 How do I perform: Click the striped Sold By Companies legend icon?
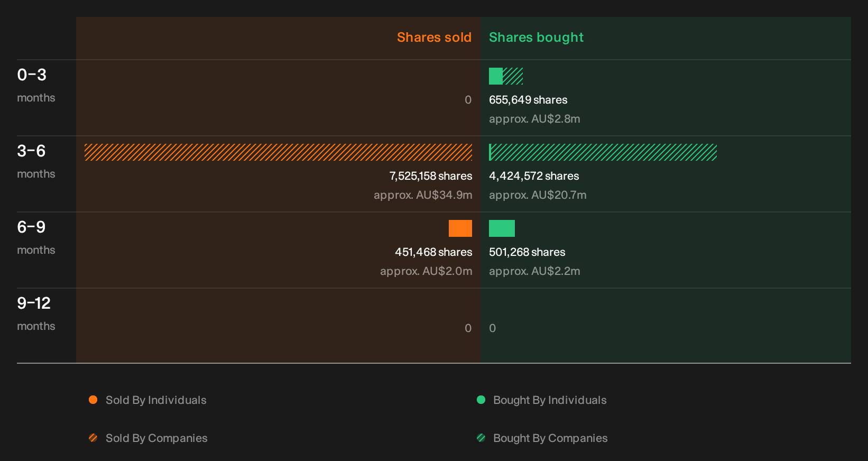coord(93,438)
